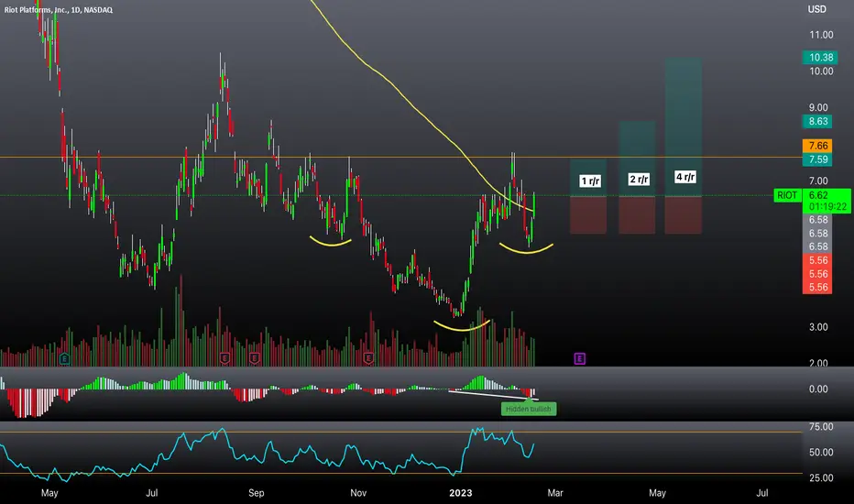Click the 11.00 price axis tick
Viewport: 854px width, 504px height.
coord(821,35)
